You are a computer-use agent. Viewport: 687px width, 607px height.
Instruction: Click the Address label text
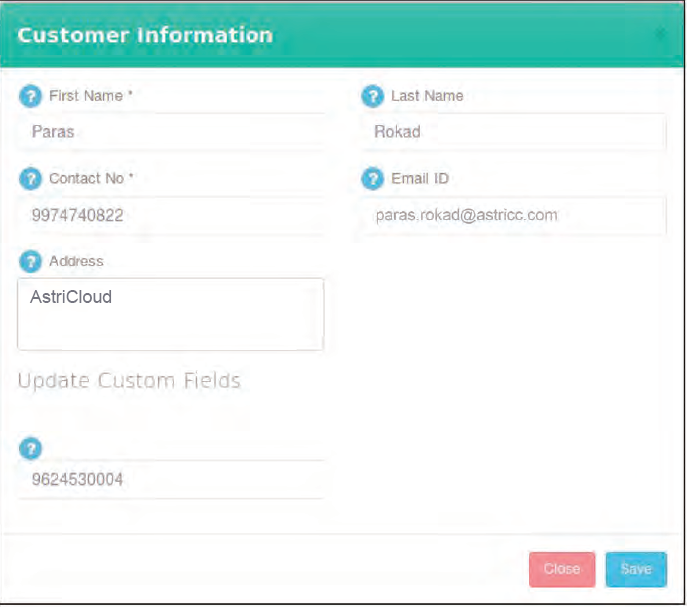tap(76, 261)
